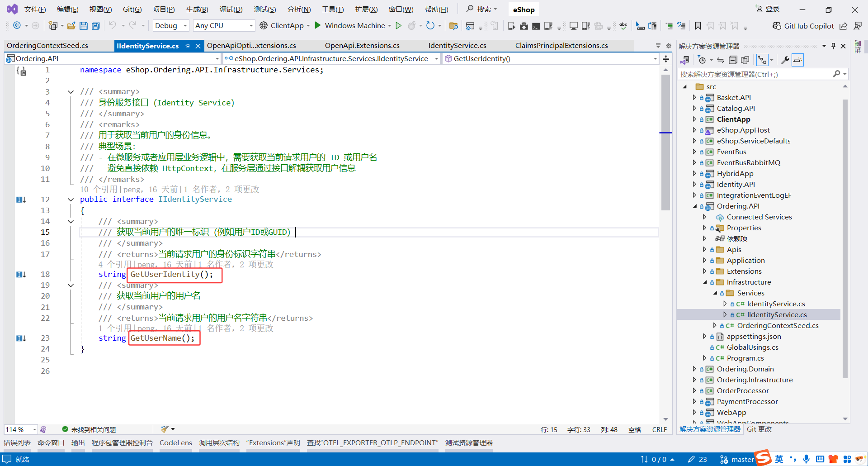Image resolution: width=868 pixels, height=466 pixels.
Task: Open the Git(G) menu
Action: pos(132,10)
